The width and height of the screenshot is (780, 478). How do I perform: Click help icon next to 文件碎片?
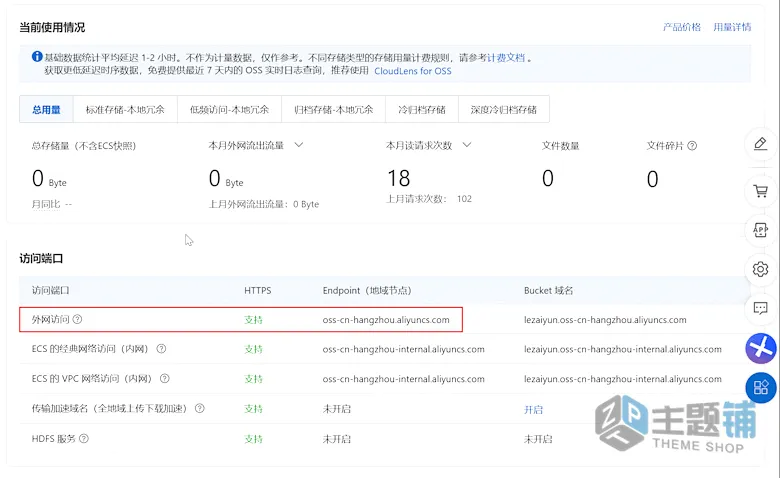(x=692, y=146)
